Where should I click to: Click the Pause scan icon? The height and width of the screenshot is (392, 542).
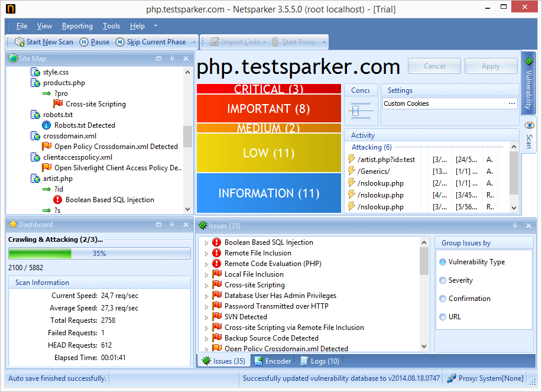pyautogui.click(x=84, y=42)
